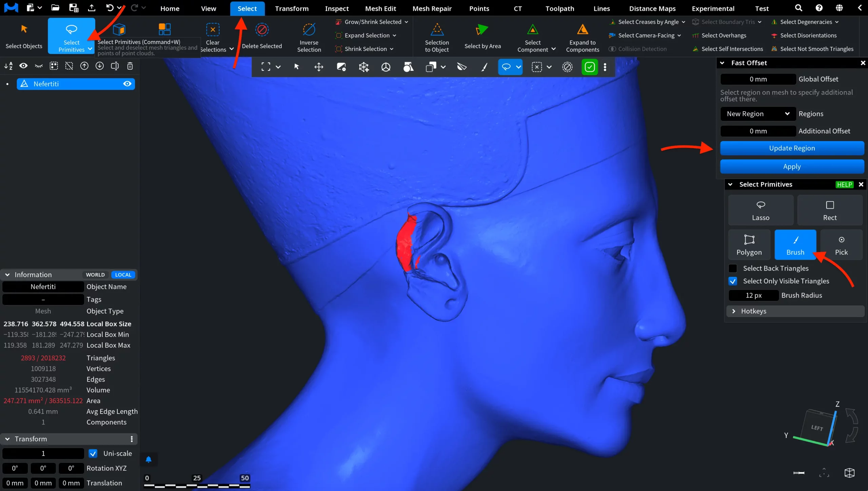Convert Selection to Object
Image resolution: width=868 pixels, height=491 pixels.
coord(437,36)
